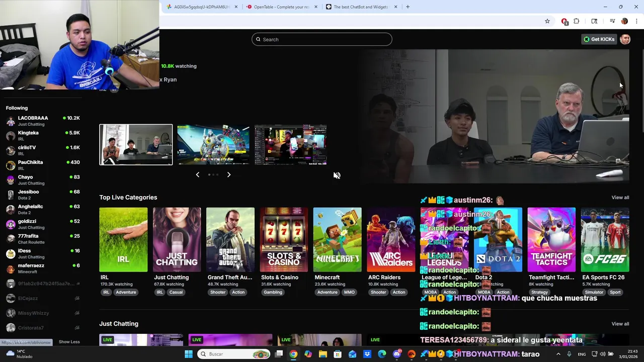
Task: Open goldizzi channel from Following
Action: pos(43,224)
